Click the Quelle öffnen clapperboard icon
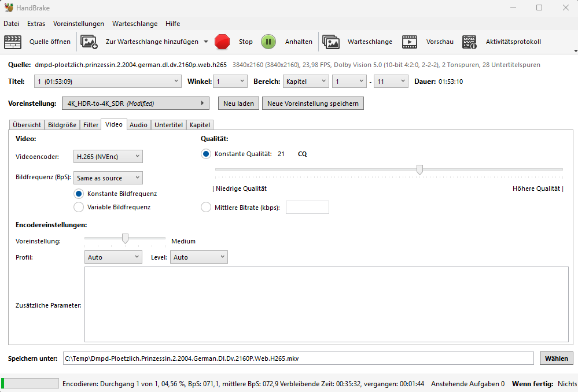The height and width of the screenshot is (392, 578). click(x=13, y=42)
